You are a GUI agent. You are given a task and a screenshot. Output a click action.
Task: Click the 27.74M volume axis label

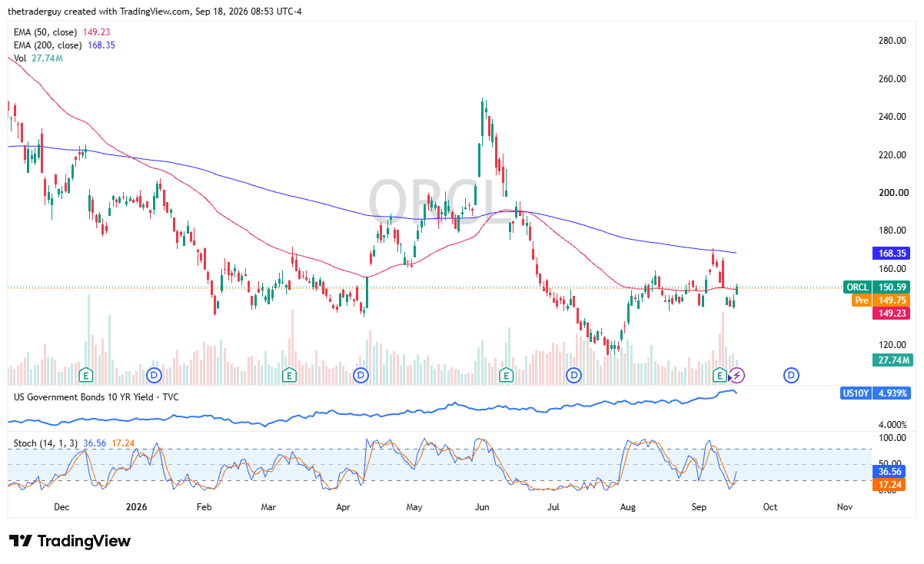tap(892, 360)
